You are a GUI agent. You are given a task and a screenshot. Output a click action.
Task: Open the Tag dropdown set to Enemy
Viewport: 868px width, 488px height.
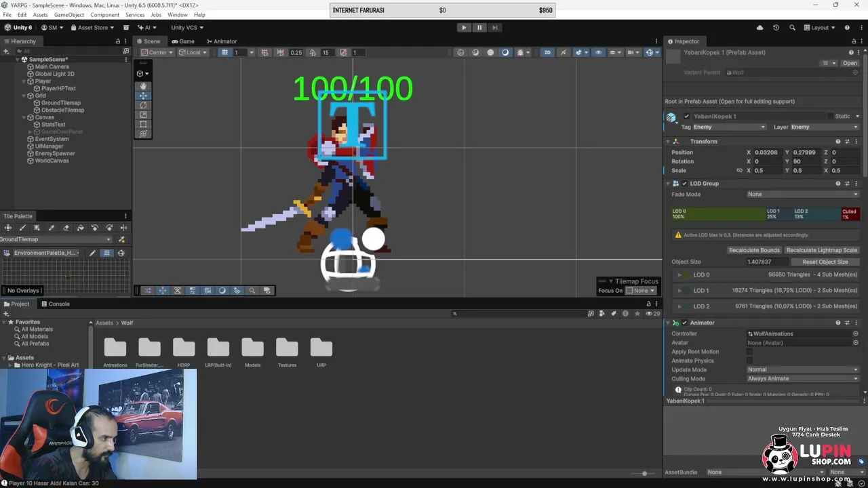730,127
